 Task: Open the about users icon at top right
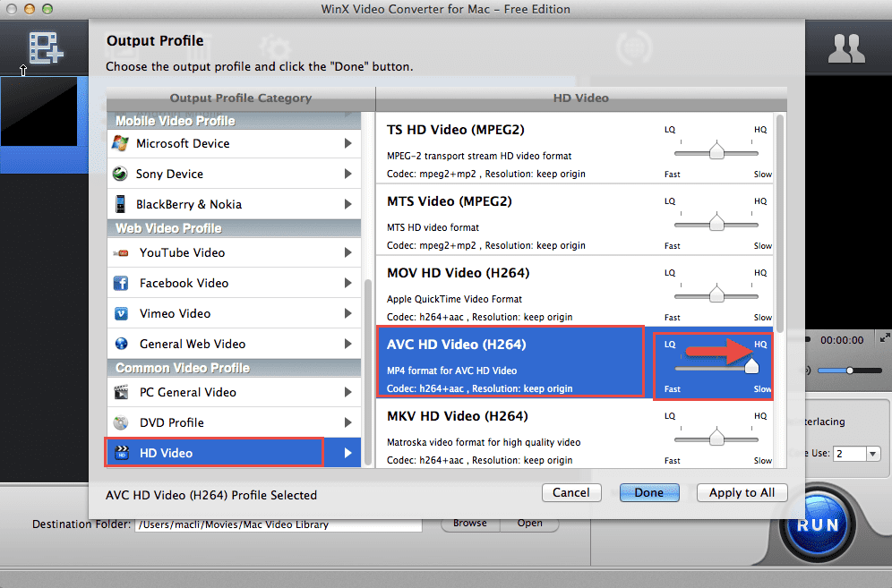(846, 48)
